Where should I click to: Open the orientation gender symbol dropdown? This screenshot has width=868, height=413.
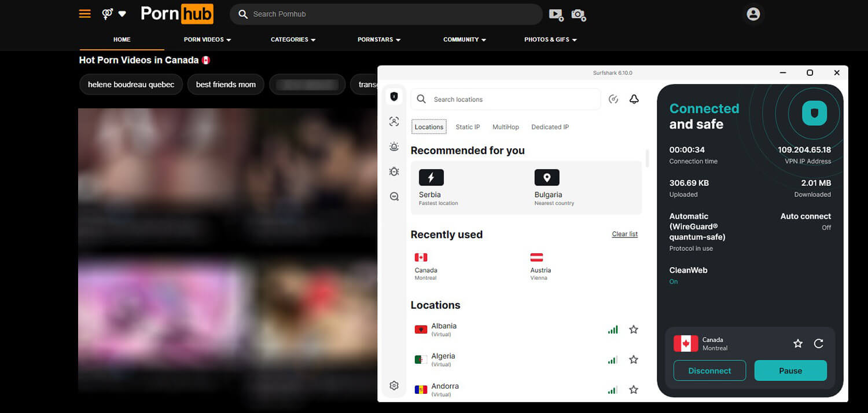coord(114,14)
